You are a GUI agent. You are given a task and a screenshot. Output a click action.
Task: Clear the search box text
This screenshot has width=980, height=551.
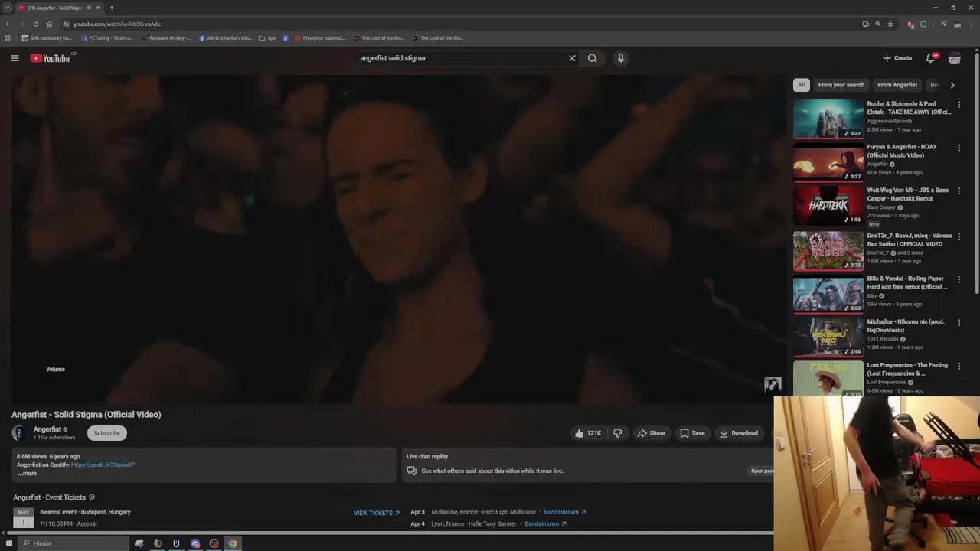point(572,58)
